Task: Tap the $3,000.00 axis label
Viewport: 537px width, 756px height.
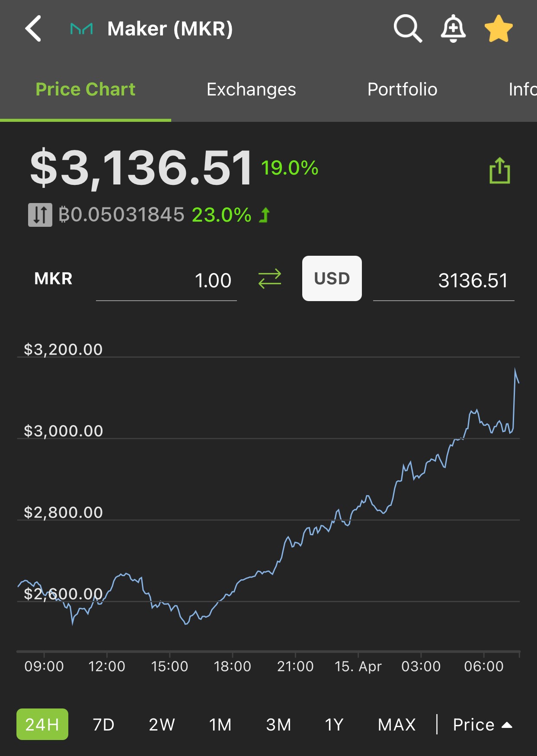Action: [63, 431]
